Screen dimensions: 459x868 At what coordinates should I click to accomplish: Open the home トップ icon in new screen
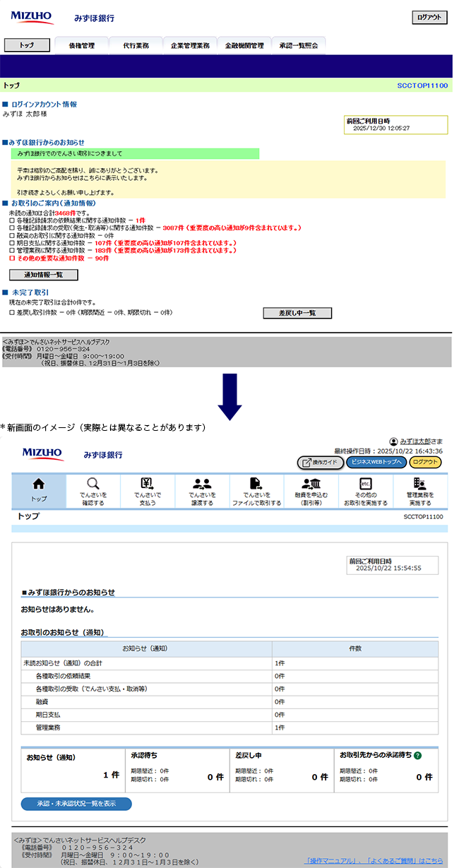coord(39,484)
